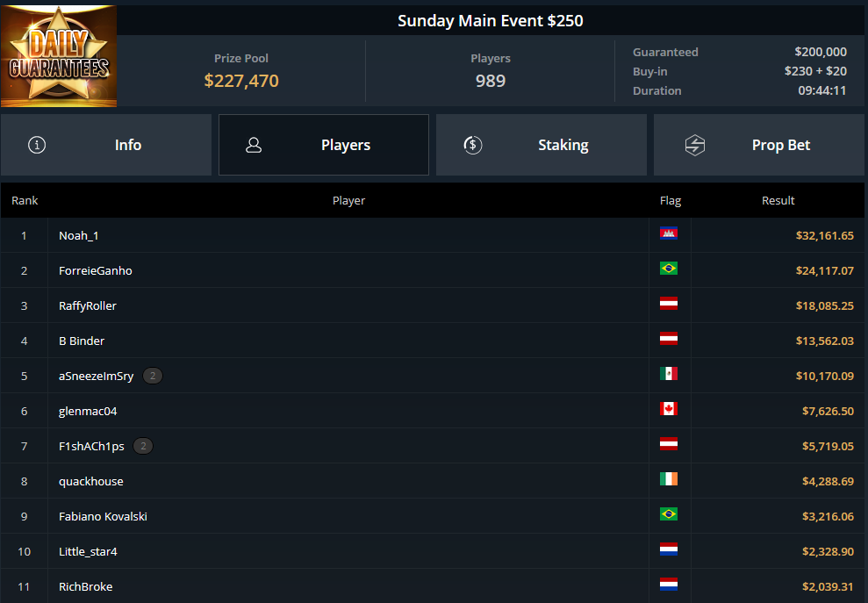Screen dimensions: 868x603
Task: Click quackhouse's Ireland flag icon
Action: pos(669,479)
